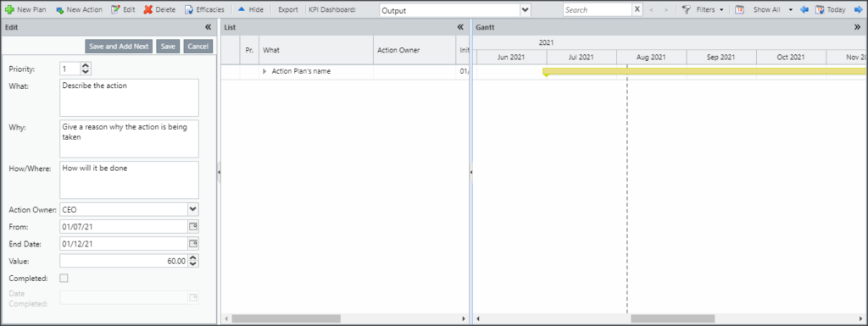Screen dimensions: 868x326
Task: Open the Filters dropdown arrow
Action: click(x=722, y=10)
